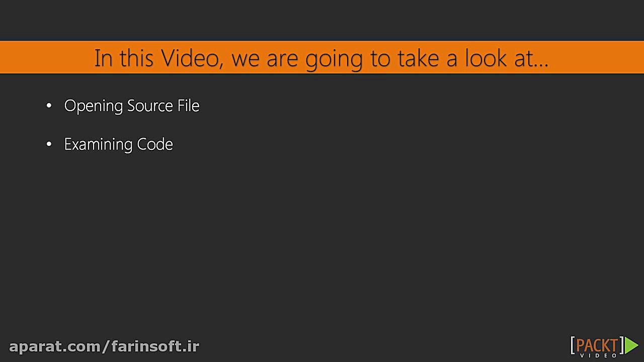Image resolution: width=644 pixels, height=362 pixels.
Task: Click the left bracket of the Packt logo
Action: tap(573, 346)
